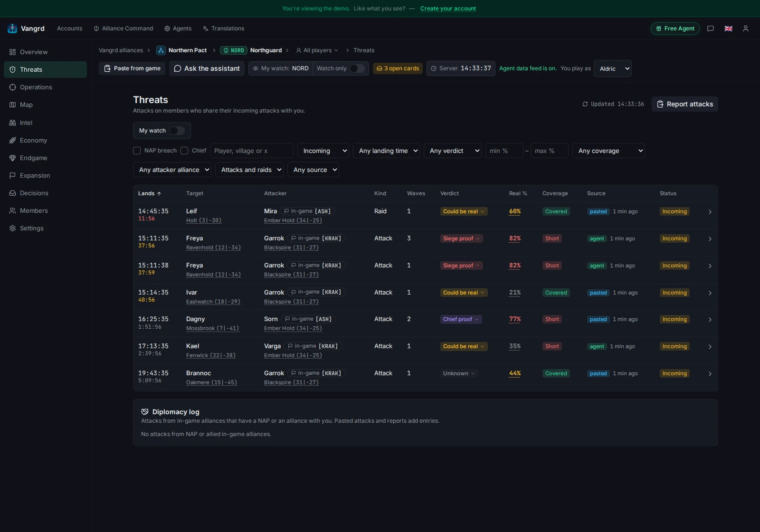Click the Diplomacy log handshake icon
This screenshot has height=532, width=760.
pos(145,412)
